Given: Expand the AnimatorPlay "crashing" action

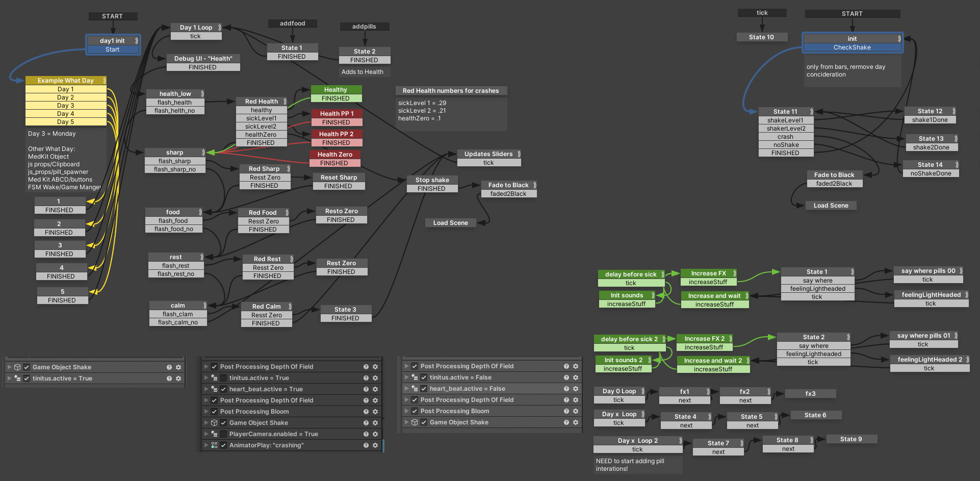Looking at the screenshot, I should (x=206, y=445).
